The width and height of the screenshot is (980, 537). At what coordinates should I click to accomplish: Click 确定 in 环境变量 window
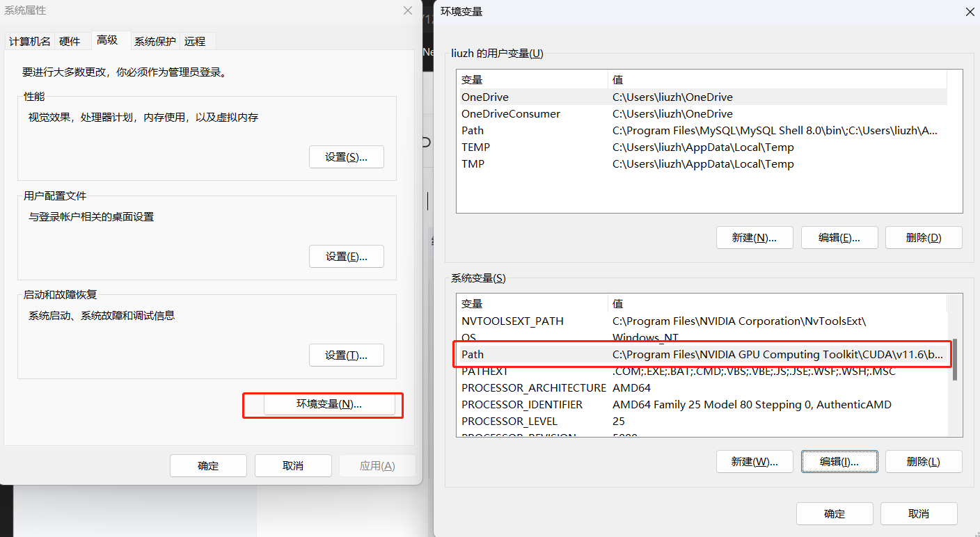835,513
